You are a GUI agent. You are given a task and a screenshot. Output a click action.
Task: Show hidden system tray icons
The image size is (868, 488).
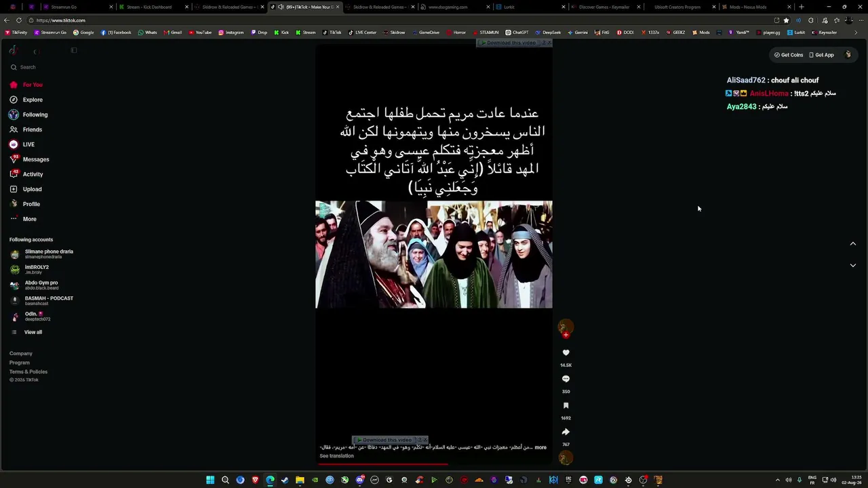click(777, 480)
